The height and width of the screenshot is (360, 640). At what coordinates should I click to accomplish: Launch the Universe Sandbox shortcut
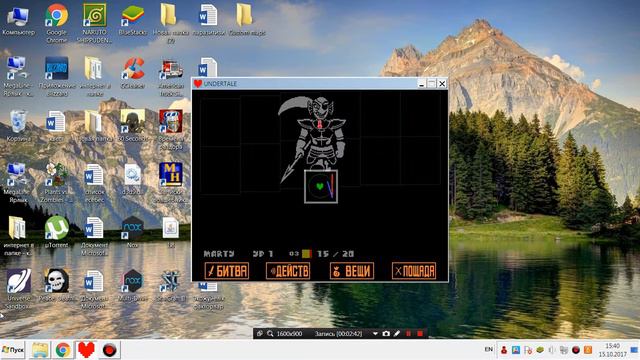tap(18, 288)
